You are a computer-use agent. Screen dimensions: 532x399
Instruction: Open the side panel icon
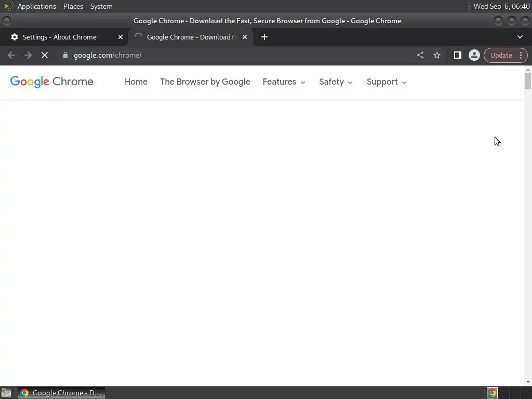click(x=457, y=55)
